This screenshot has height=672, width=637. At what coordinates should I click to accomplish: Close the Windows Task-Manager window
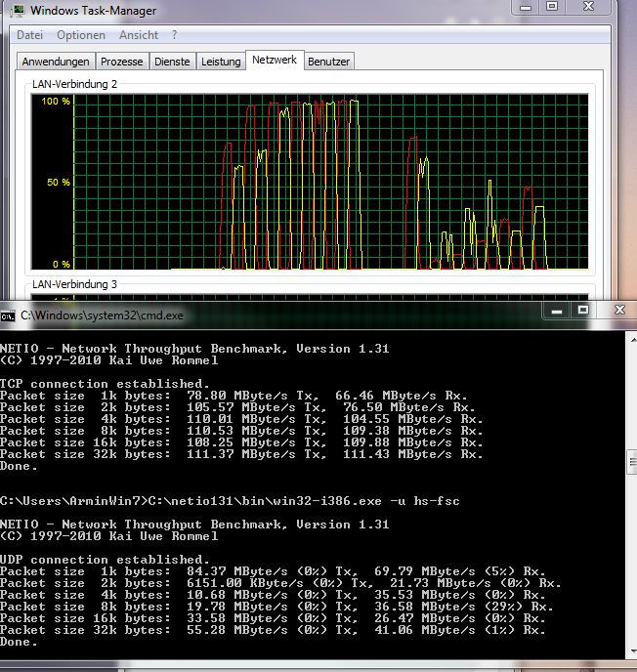pyautogui.click(x=589, y=7)
